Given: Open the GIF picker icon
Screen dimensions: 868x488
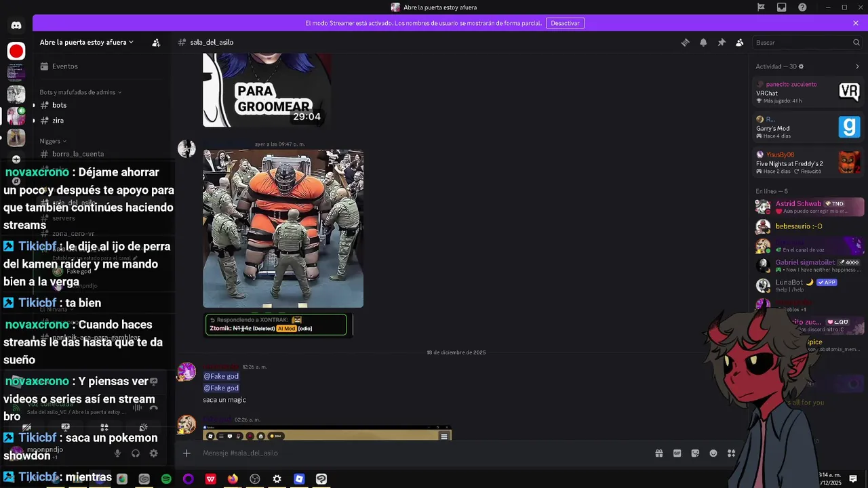Looking at the screenshot, I should [677, 453].
